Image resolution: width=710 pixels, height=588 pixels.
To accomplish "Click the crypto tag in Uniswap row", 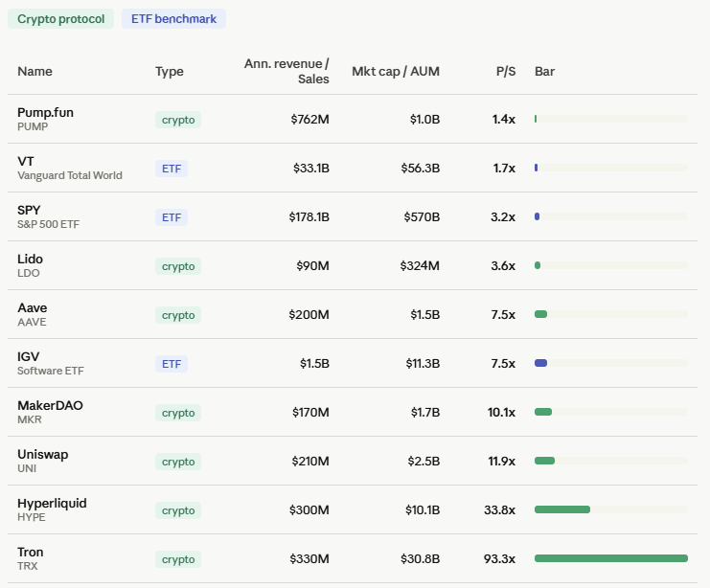I will point(178,463).
